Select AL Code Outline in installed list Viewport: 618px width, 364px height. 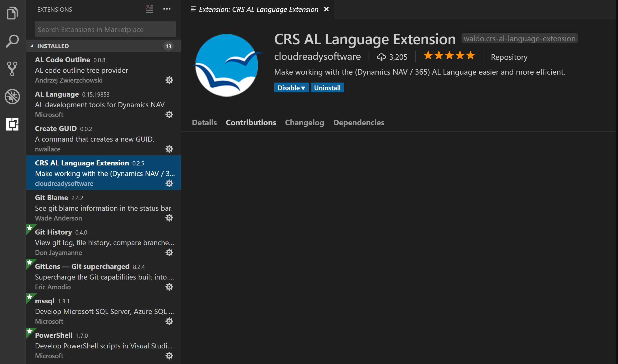click(x=103, y=69)
